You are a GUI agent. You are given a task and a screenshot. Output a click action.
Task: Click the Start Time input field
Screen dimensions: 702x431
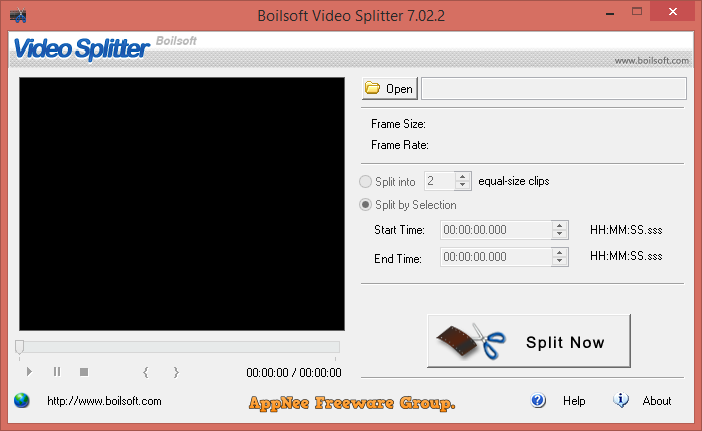click(496, 230)
